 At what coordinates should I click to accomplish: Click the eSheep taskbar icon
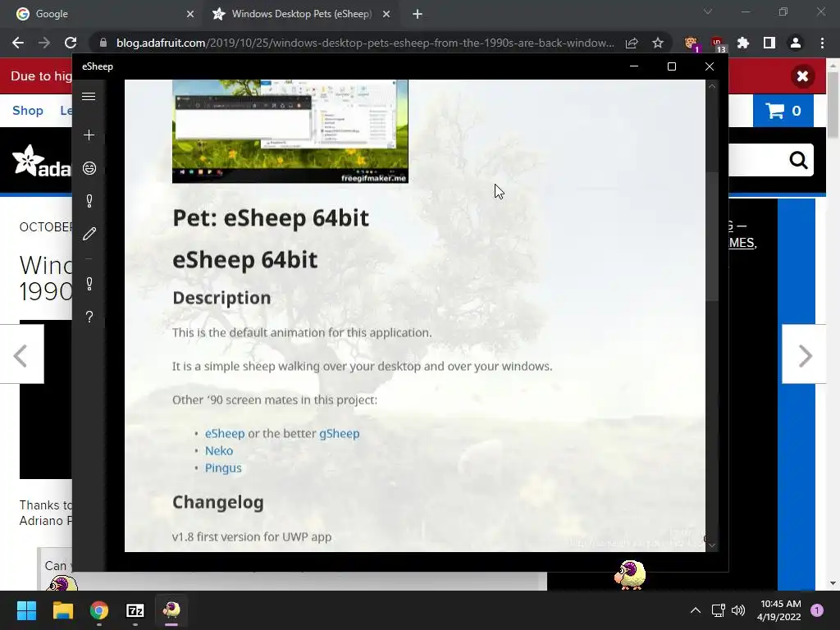171,610
